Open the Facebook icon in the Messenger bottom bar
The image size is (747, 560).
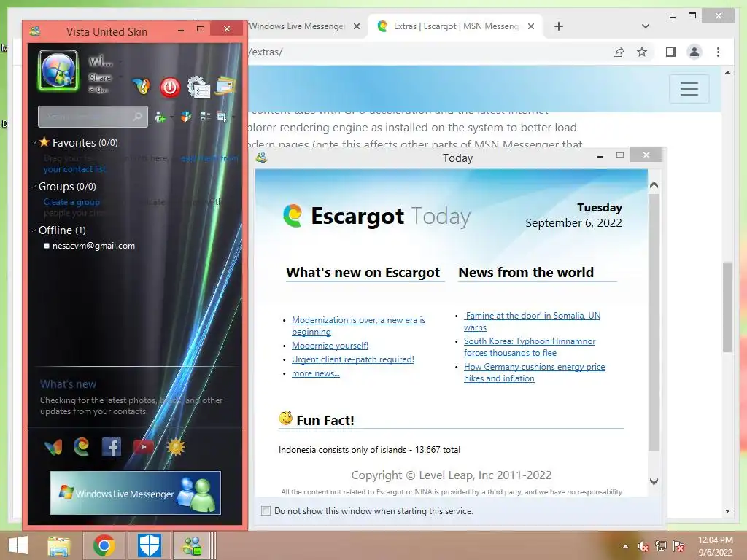(x=111, y=447)
